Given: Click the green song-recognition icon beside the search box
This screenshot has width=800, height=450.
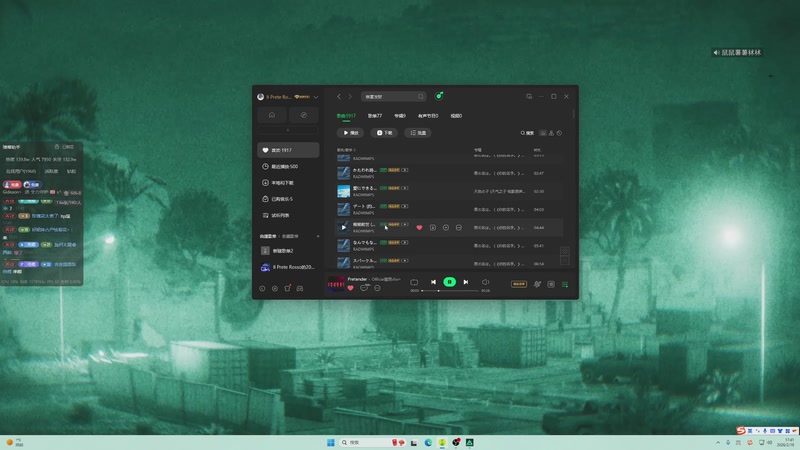Looking at the screenshot, I should tap(439, 96).
